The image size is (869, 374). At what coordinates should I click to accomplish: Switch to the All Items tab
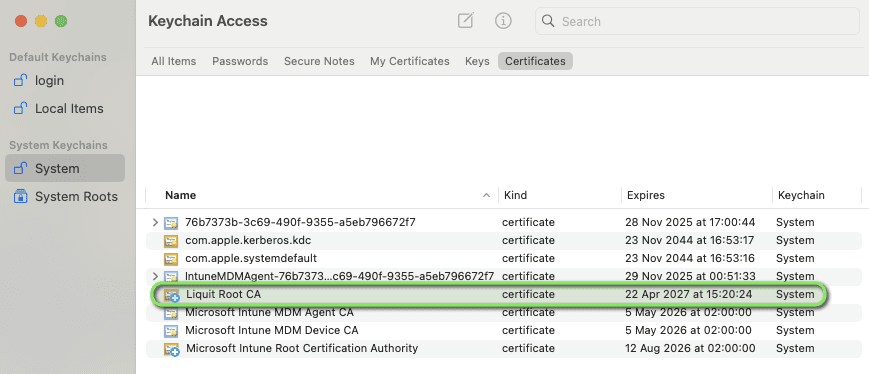click(x=173, y=61)
